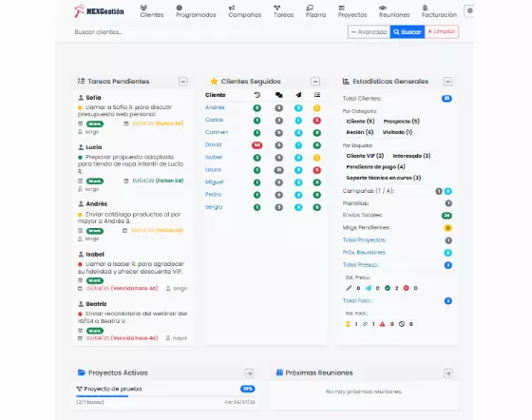Click the Limpiar button
Image resolution: width=532 pixels, height=420 pixels.
[x=442, y=31]
